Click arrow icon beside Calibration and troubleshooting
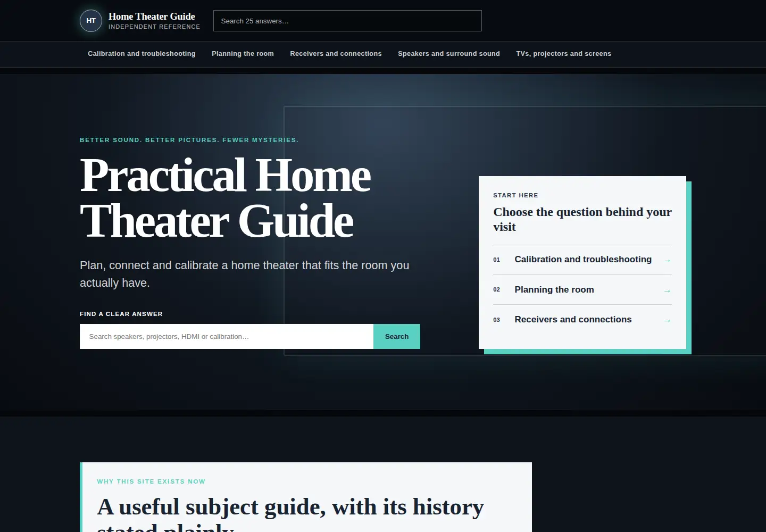The height and width of the screenshot is (532, 766). tap(667, 260)
